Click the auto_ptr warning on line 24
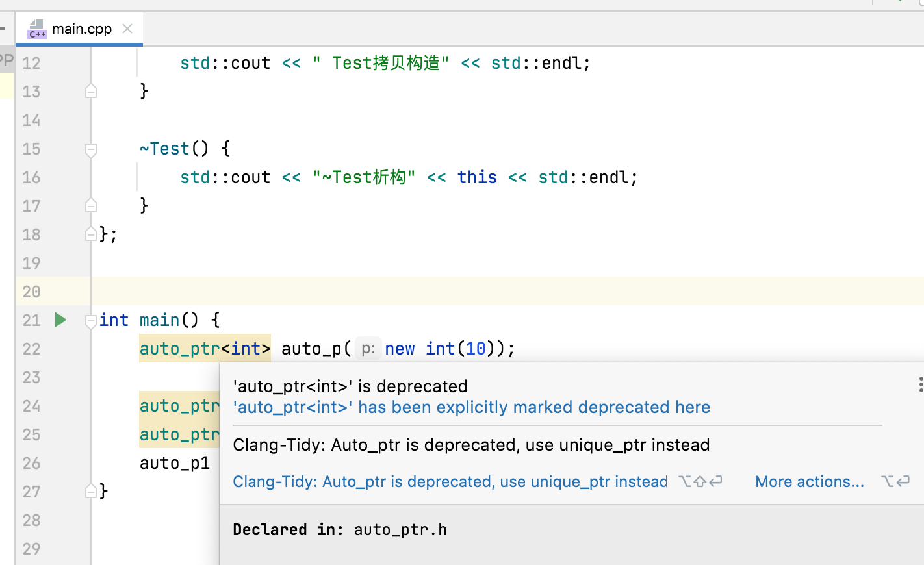This screenshot has height=565, width=924. pyautogui.click(x=179, y=406)
